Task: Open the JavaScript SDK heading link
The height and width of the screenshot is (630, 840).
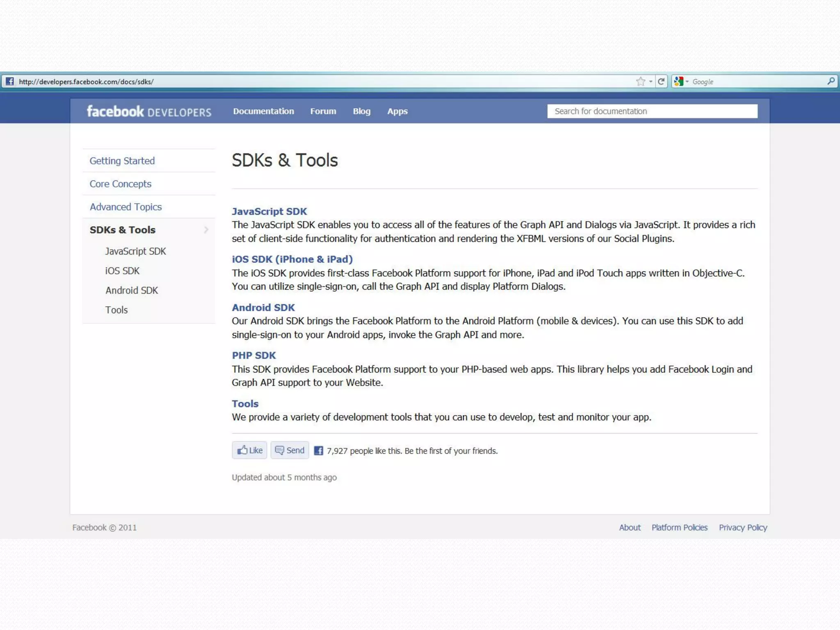Action: [x=269, y=211]
